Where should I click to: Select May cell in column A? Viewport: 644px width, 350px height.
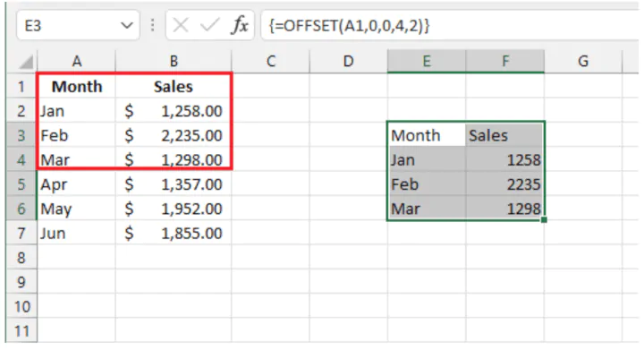point(76,209)
